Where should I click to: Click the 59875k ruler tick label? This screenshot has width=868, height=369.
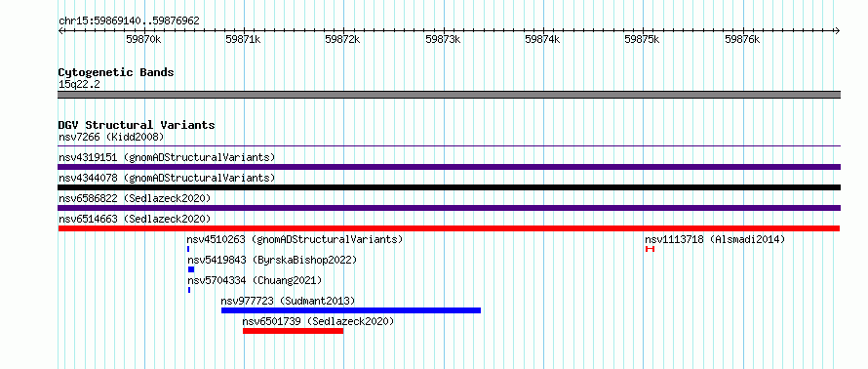pyautogui.click(x=643, y=39)
